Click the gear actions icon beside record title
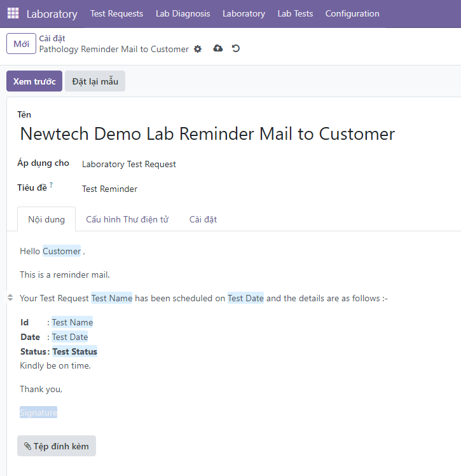This screenshot has height=476, width=461. (198, 49)
